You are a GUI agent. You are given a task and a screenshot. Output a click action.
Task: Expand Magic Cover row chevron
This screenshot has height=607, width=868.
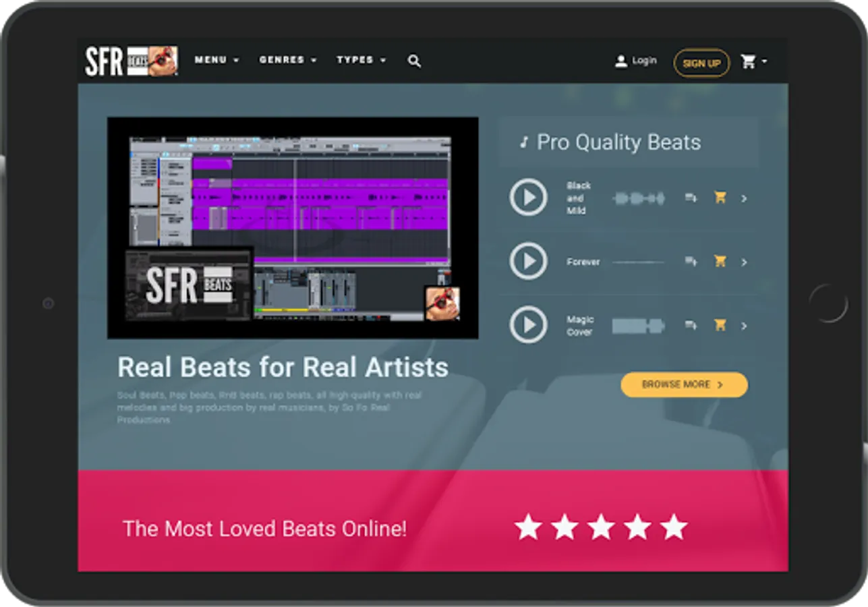tap(744, 326)
